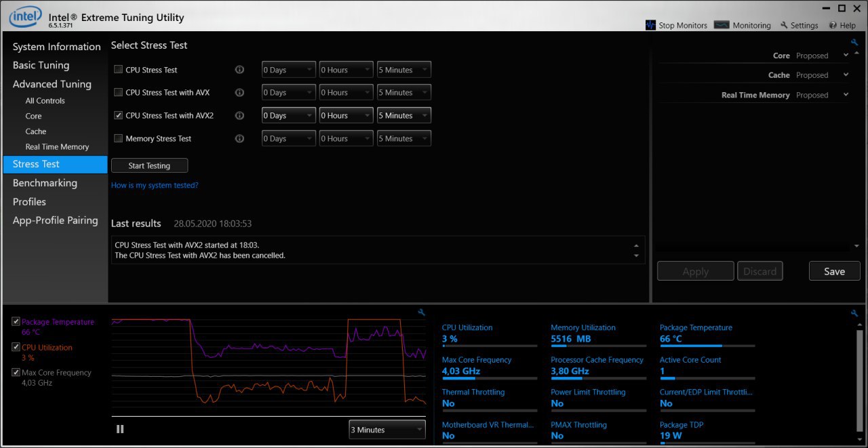The width and height of the screenshot is (868, 448).
Task: Click Processor Cache Frequency 3,80 GHz tile
Action: pyautogui.click(x=598, y=367)
